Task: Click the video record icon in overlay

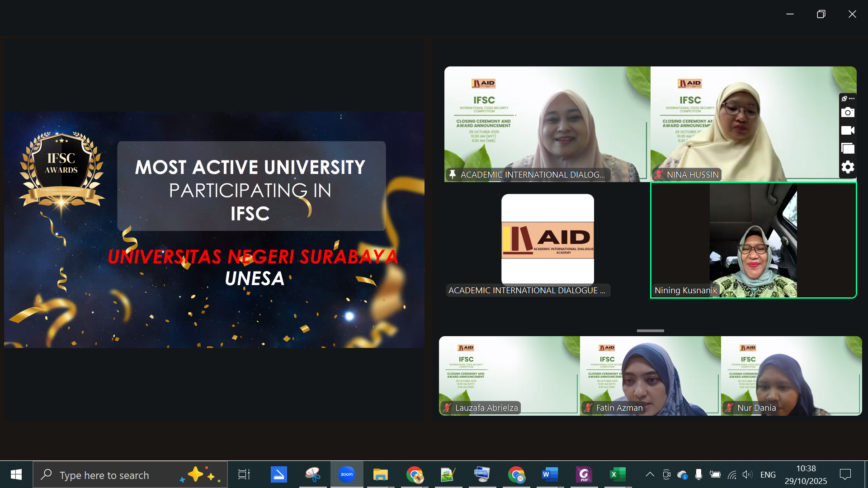Action: (848, 131)
